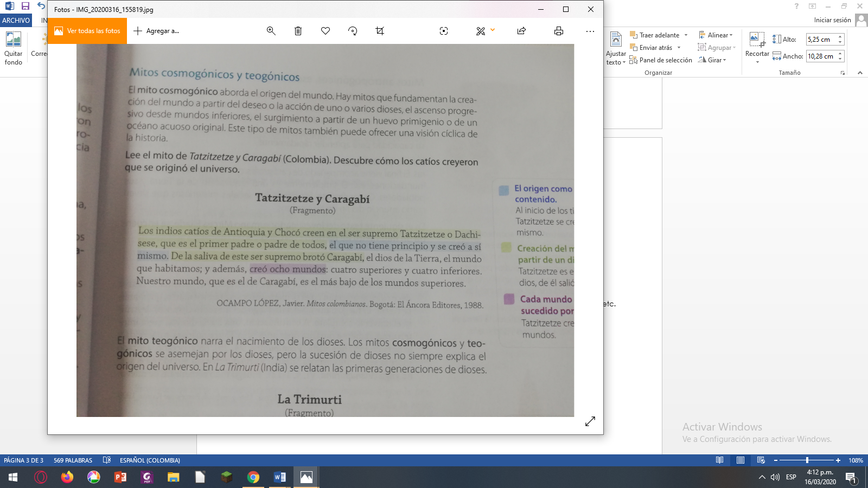Open Google Chrome from the taskbar
The image size is (868, 488).
[253, 477]
